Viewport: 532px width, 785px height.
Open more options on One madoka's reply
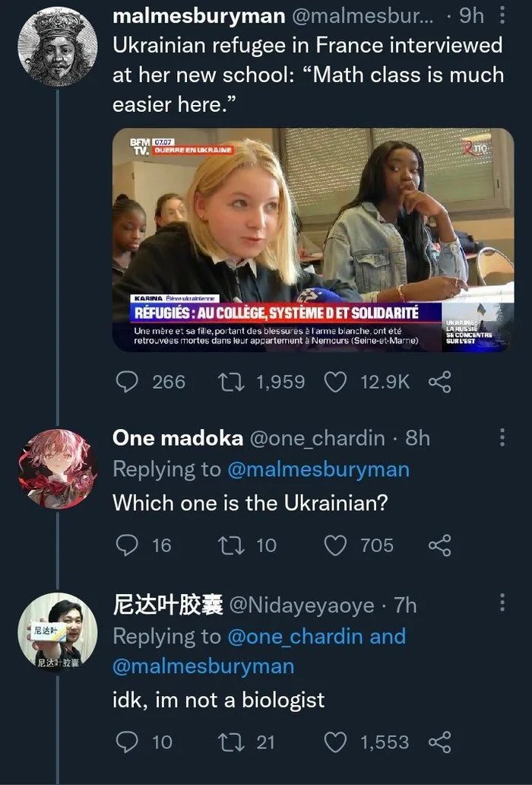tap(502, 437)
